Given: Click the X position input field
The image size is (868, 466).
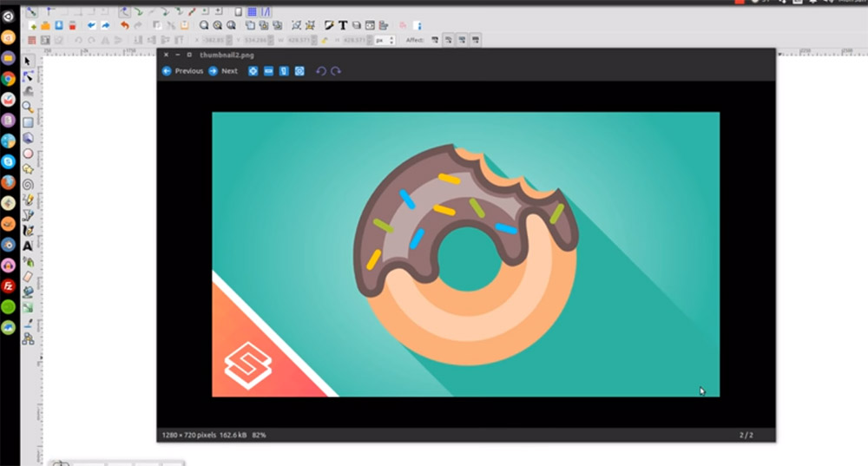Looking at the screenshot, I should [x=214, y=41].
